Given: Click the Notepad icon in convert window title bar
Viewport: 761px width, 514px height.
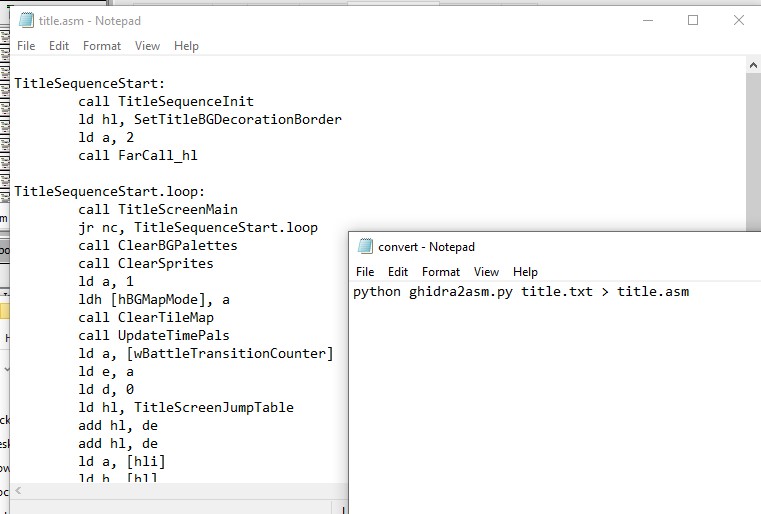Looking at the screenshot, I should click(365, 246).
